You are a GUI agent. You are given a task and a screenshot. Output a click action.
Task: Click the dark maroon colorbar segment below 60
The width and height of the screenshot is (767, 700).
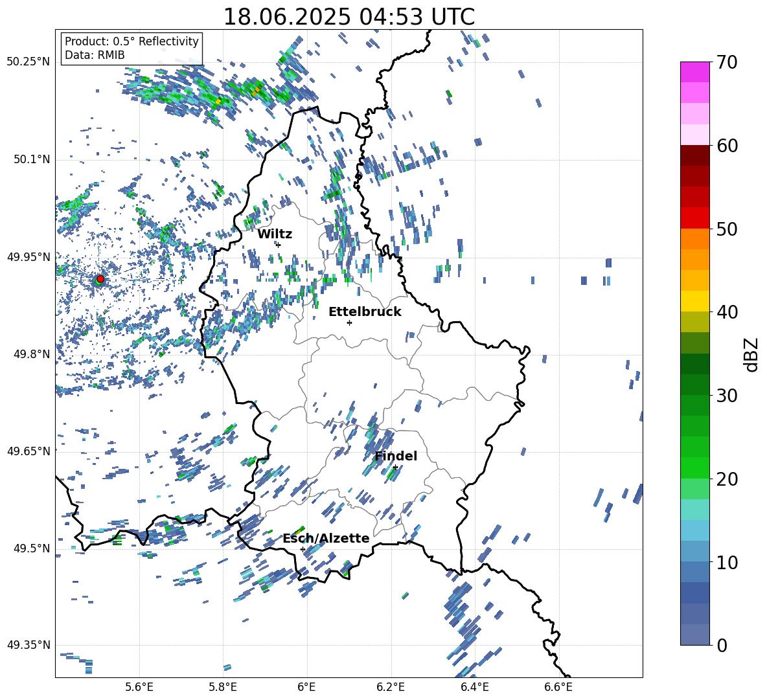[x=695, y=155]
